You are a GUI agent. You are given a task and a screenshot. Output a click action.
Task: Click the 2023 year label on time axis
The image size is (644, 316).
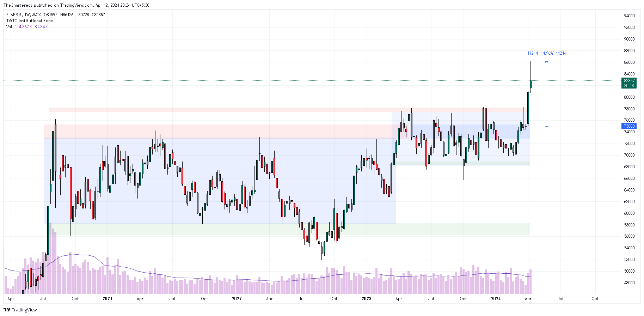367,299
